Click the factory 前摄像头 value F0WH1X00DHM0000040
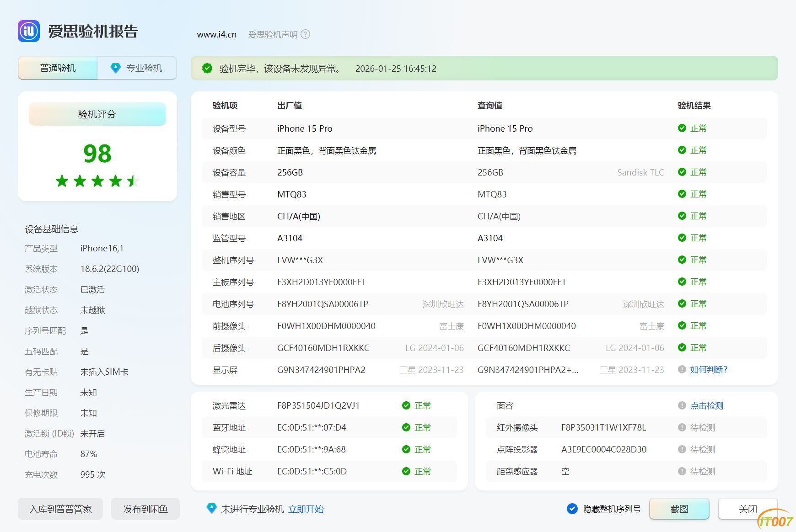796x532 pixels. (326, 326)
